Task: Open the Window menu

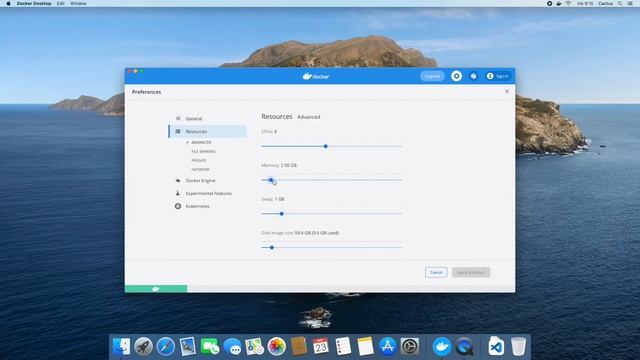Action: pyautogui.click(x=78, y=3)
